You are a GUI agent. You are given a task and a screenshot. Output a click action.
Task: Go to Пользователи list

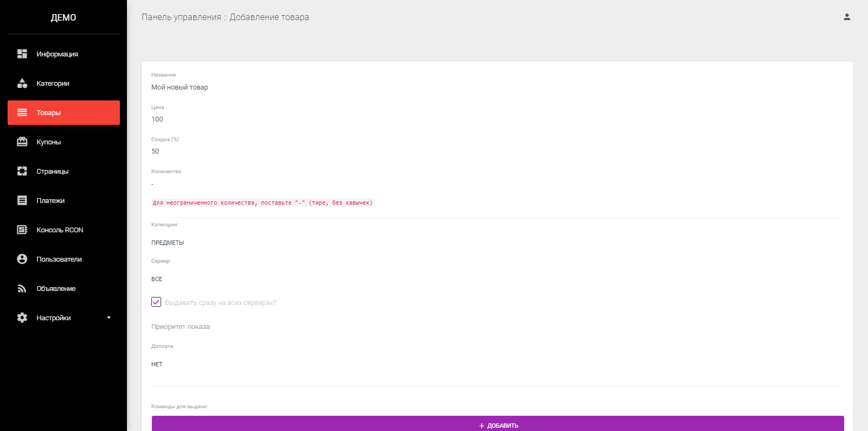point(63,259)
